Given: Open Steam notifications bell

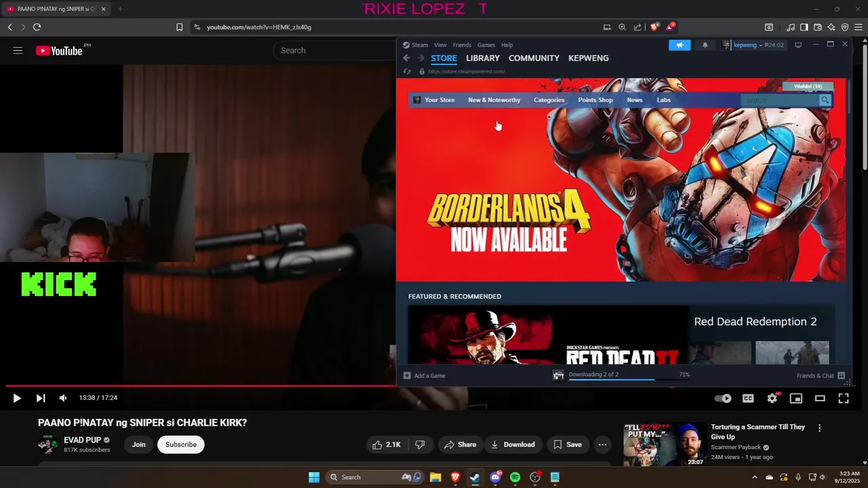Looking at the screenshot, I should point(705,45).
